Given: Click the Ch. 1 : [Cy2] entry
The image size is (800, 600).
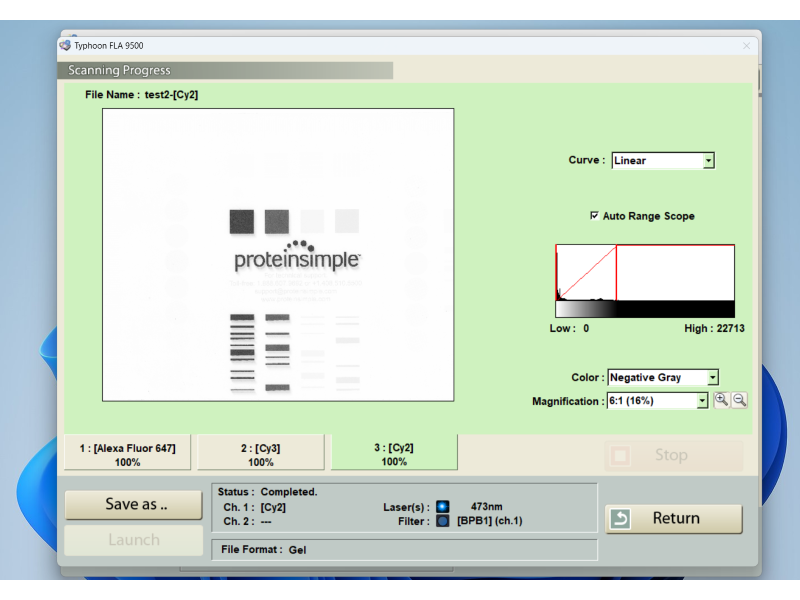Looking at the screenshot, I should tap(255, 508).
